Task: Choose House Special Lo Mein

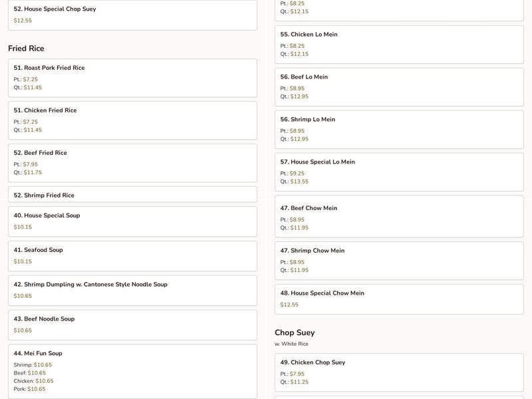Action: pyautogui.click(x=399, y=172)
